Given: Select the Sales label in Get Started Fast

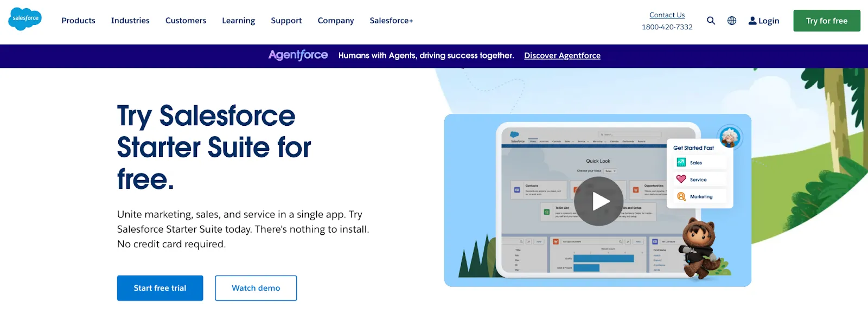Looking at the screenshot, I should [x=696, y=163].
